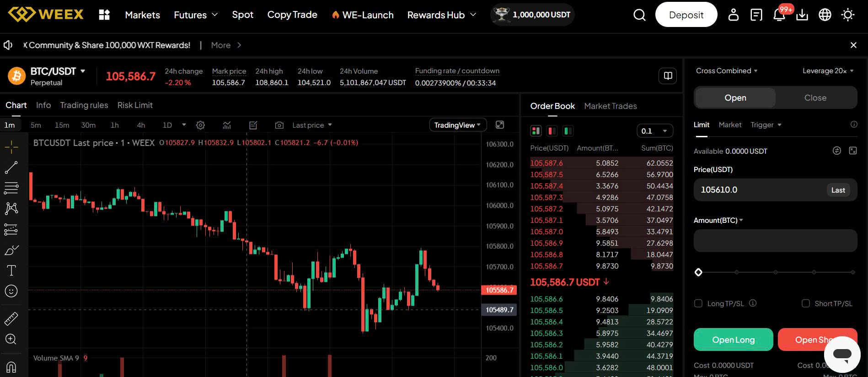This screenshot has width=868, height=377.
Task: Click the announcement speaker icon
Action: (8, 45)
